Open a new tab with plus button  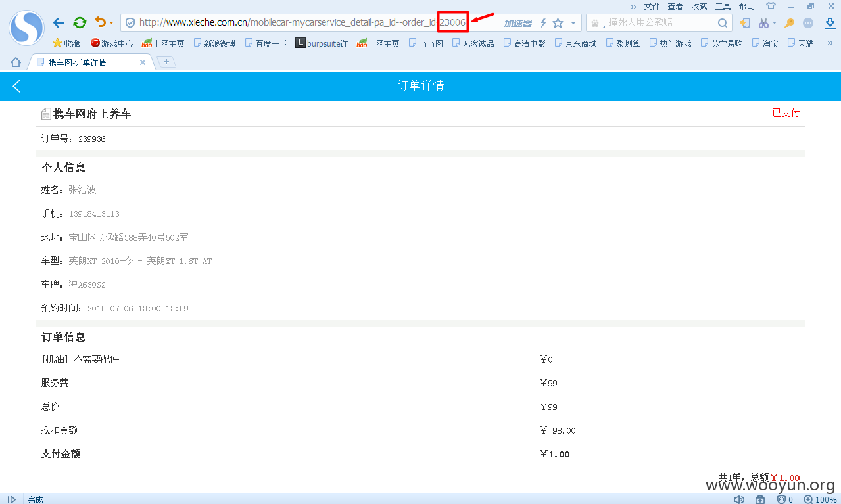click(166, 62)
